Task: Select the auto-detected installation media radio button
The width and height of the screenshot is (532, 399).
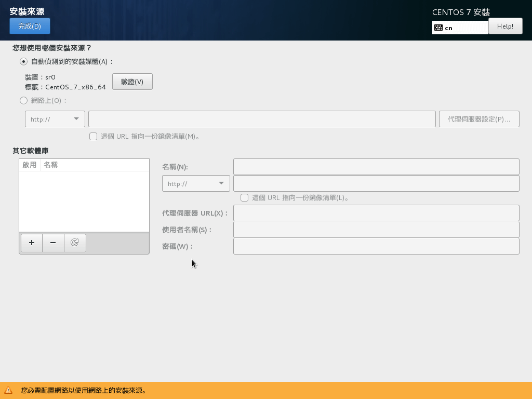Action: [23, 61]
